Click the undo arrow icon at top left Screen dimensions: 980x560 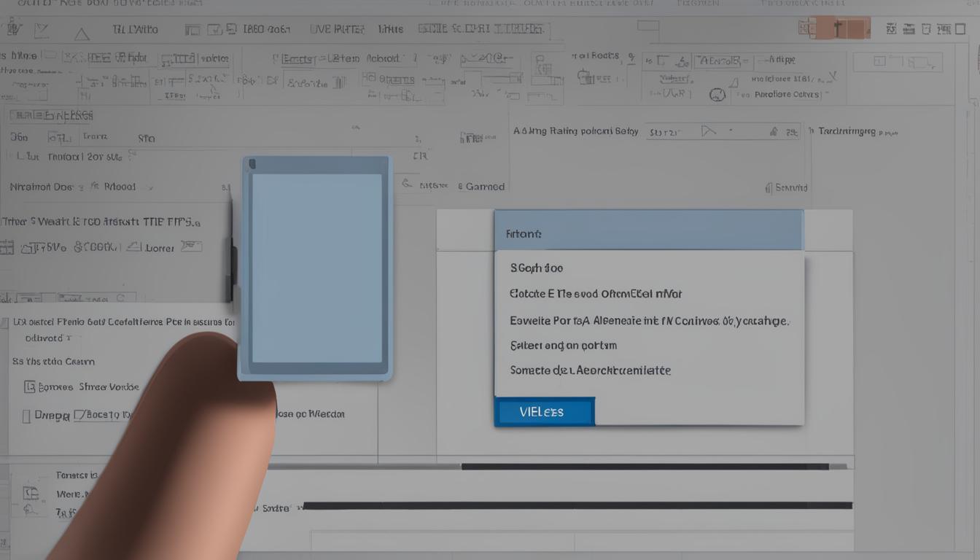42,29
